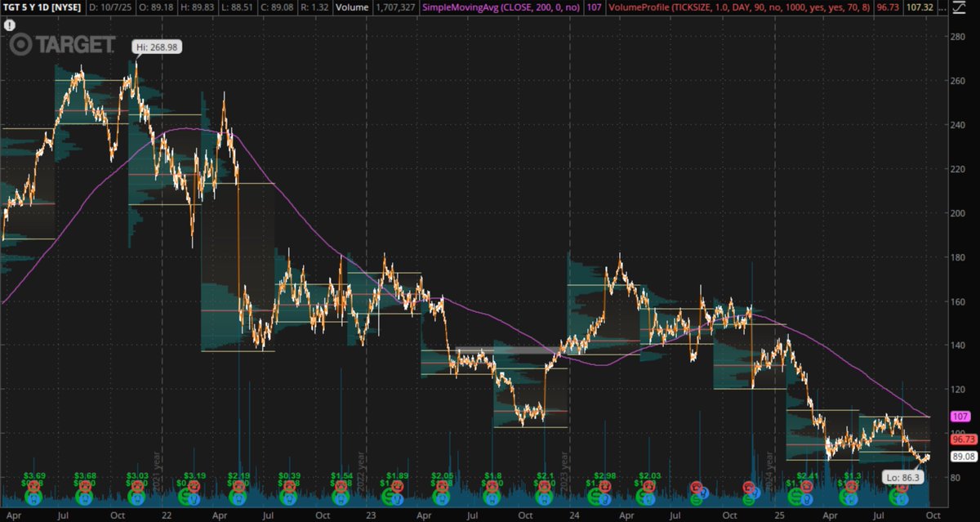The image size is (980, 522).
Task: Click the 22 year label on time axis
Action: click(166, 515)
